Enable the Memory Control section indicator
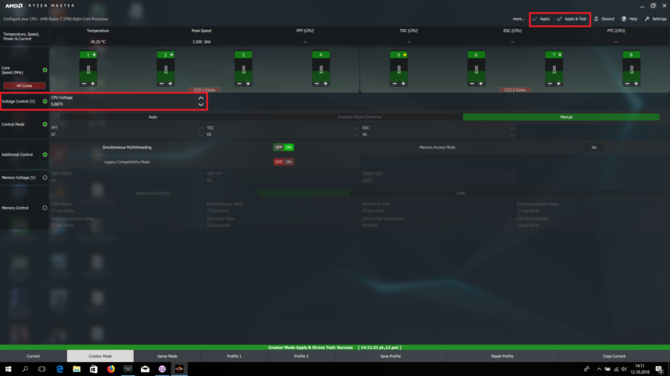Image resolution: width=670 pixels, height=376 pixels. [x=45, y=208]
